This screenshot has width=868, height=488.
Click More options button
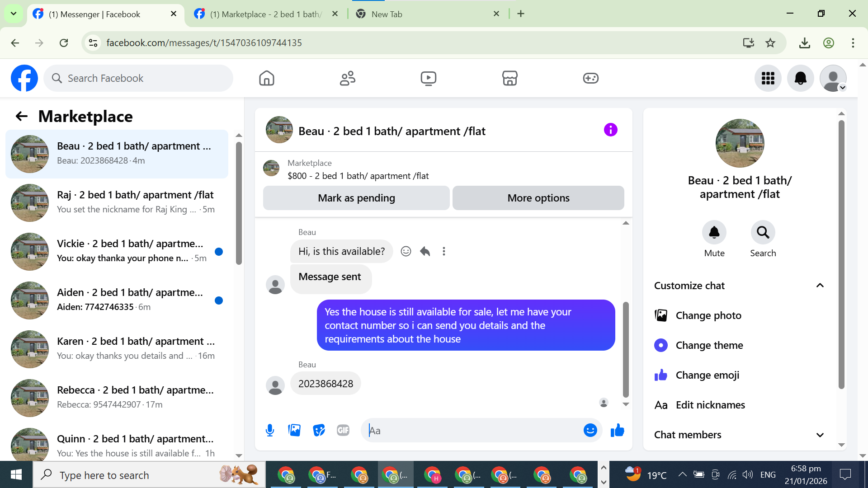point(538,198)
